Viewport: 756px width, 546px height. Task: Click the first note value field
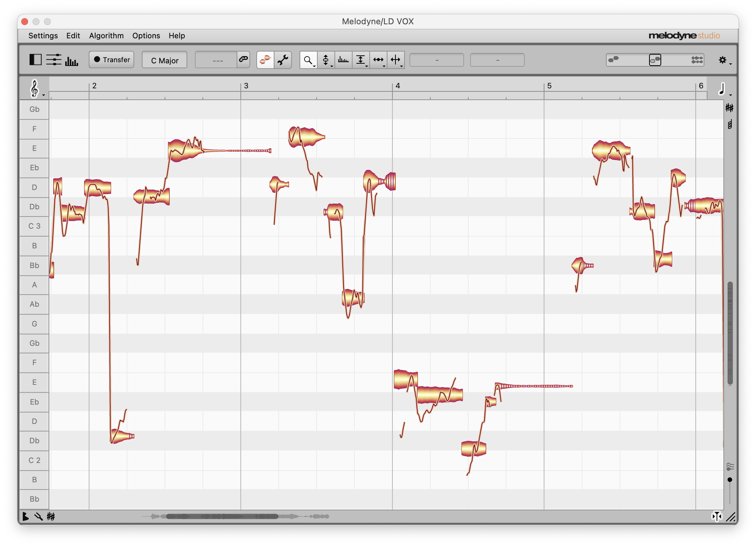[x=437, y=60]
